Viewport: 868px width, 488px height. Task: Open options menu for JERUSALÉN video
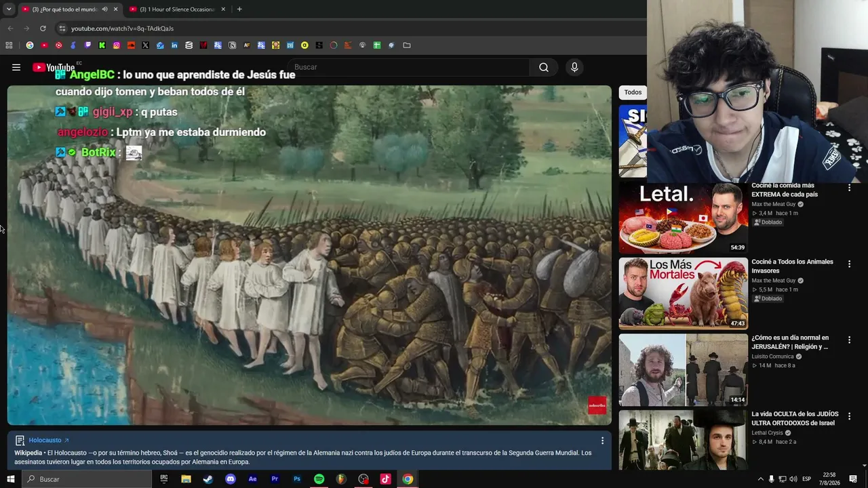849,340
